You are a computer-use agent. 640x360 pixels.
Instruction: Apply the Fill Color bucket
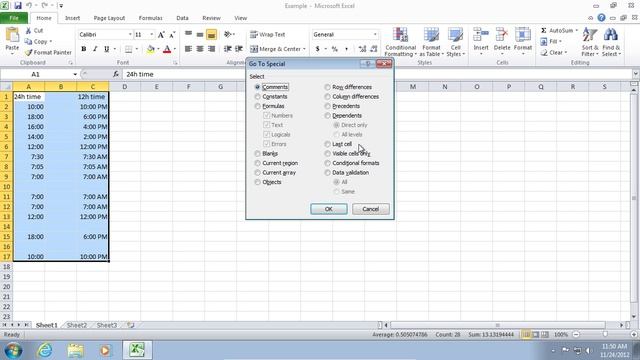tap(151, 49)
